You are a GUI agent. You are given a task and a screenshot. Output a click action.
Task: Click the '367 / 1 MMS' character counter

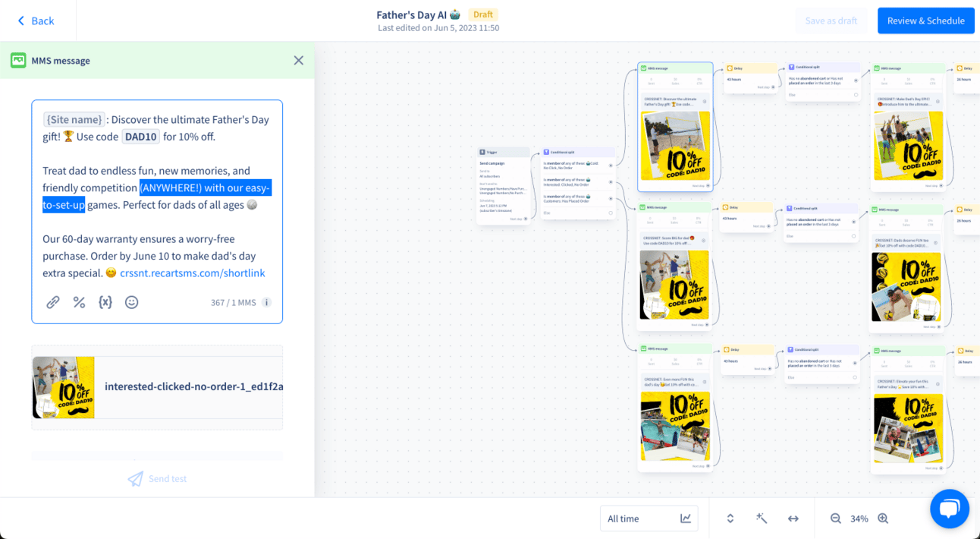pos(234,302)
